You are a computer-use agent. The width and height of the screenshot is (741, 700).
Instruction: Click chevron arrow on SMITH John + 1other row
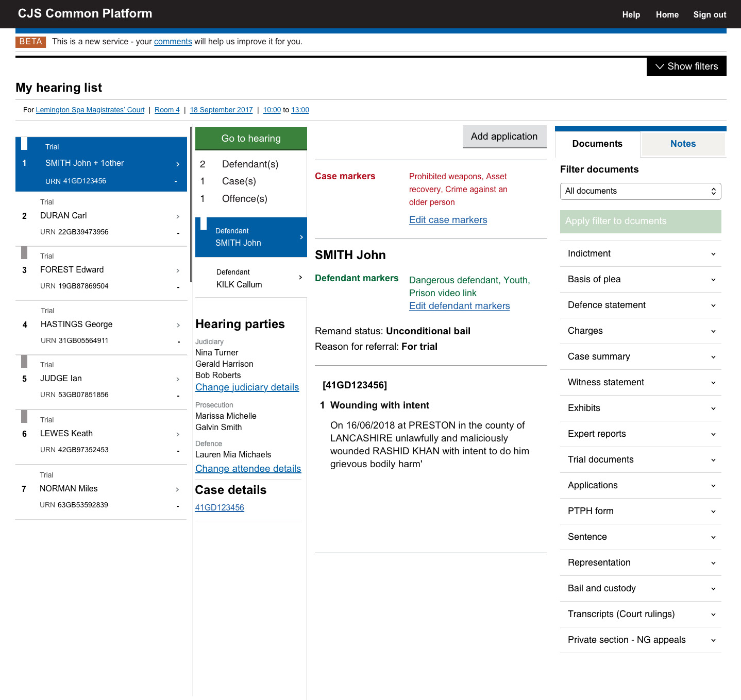[178, 164]
